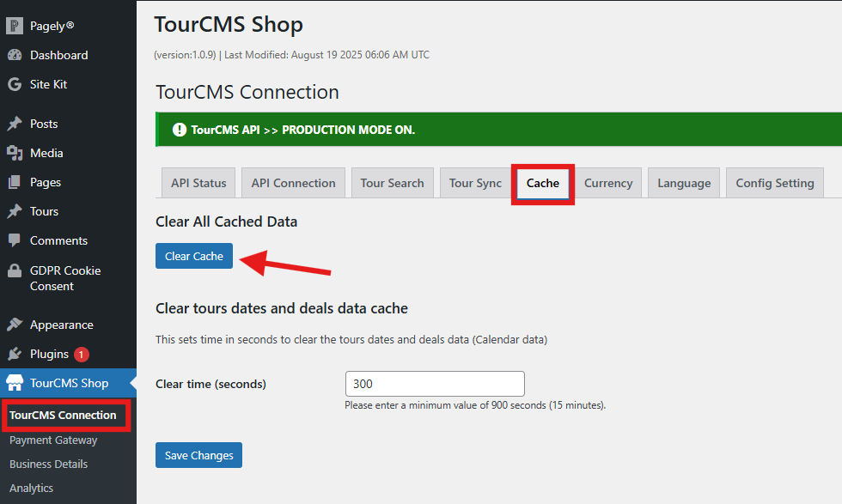This screenshot has height=504, width=842.
Task: Click the Tours pushpin icon
Action: point(15,211)
